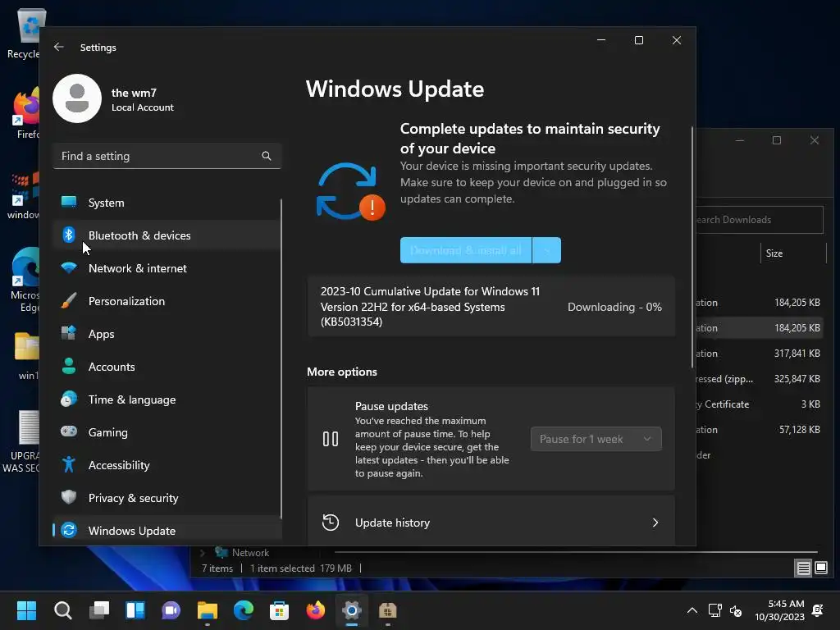Click the package installer icon on the taskbar
Viewport: 840px width, 630px height.
387,610
